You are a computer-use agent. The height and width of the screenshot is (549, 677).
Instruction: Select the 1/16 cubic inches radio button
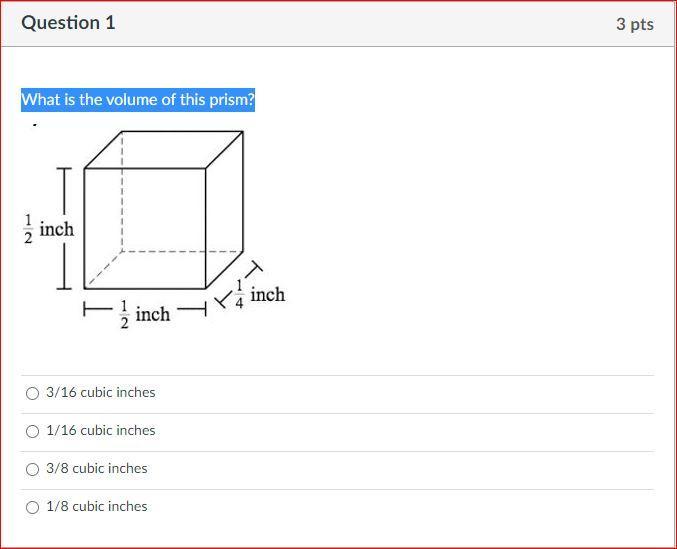point(32,431)
